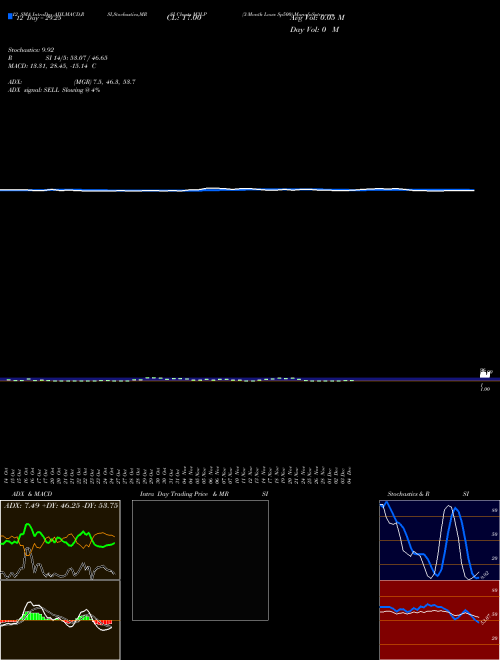Click the white price line in the main chart
500x660 pixels.
point(237,189)
